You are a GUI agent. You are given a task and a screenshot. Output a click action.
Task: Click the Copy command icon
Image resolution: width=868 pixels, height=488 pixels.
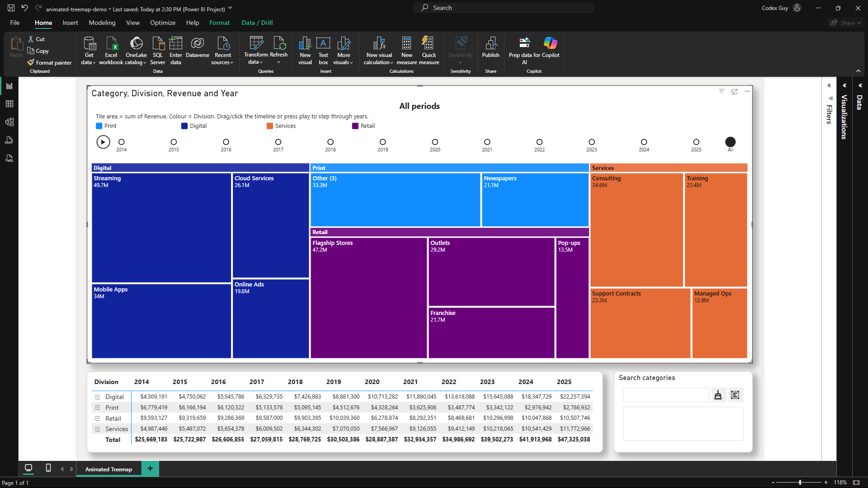coord(31,51)
